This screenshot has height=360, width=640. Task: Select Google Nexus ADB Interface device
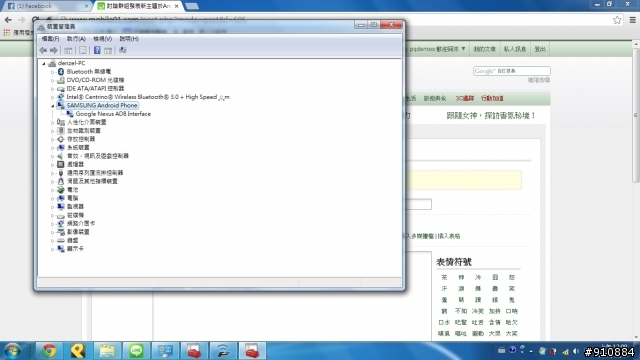pyautogui.click(x=113, y=114)
